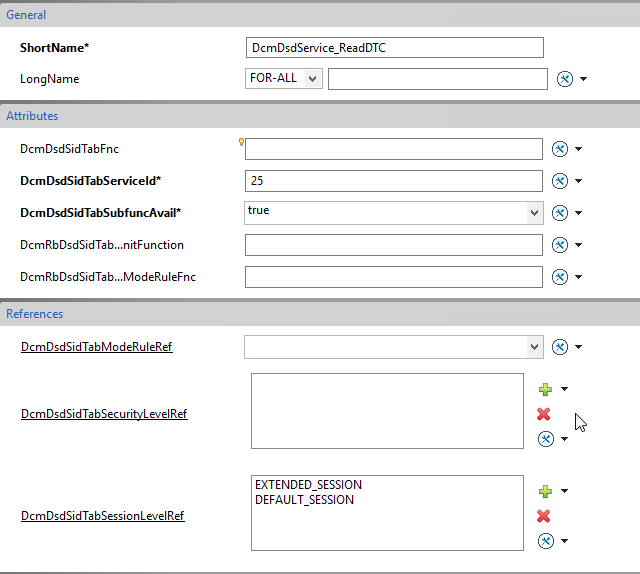Open the FOR-ALL language dropdown
Viewport: 640px width, 574px height.
tap(284, 78)
